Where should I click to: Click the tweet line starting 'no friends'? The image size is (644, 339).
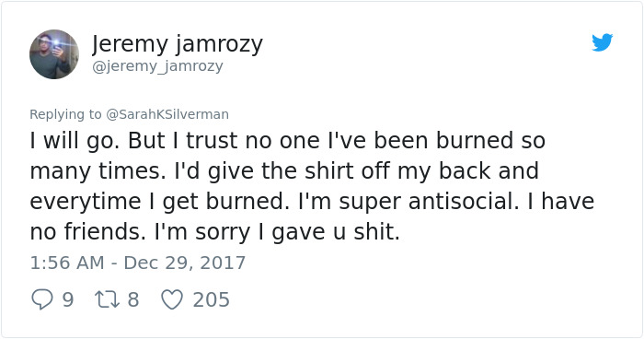214,231
